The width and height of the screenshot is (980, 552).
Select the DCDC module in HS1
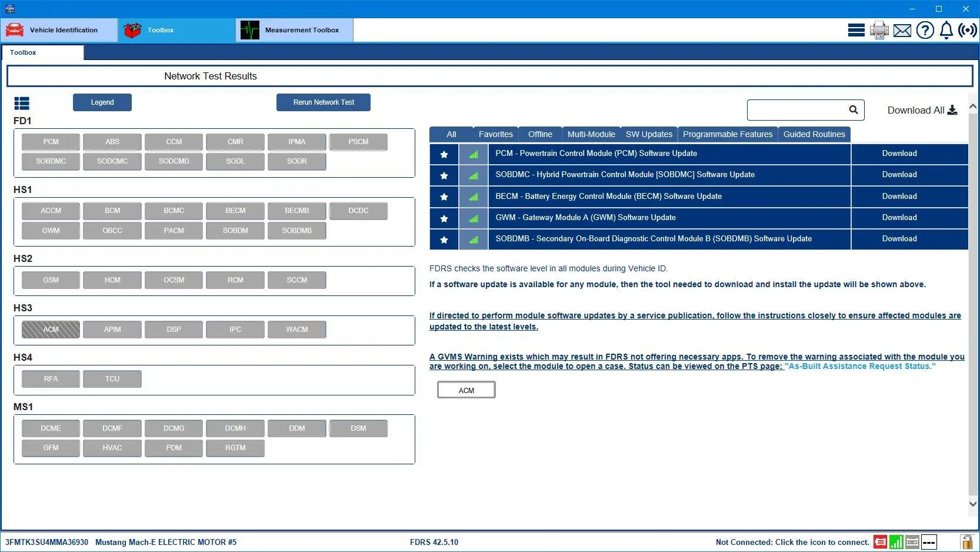[358, 211]
